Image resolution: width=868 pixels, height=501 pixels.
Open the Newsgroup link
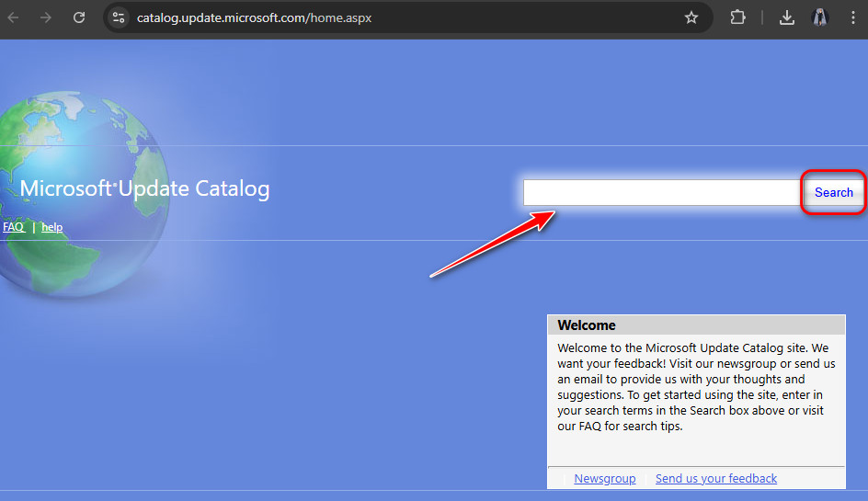click(604, 478)
